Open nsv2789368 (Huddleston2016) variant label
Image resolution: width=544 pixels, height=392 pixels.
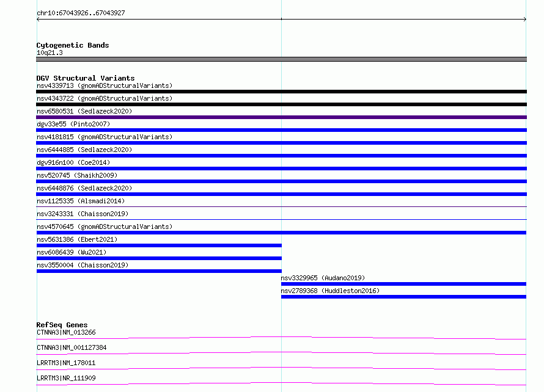pos(330,291)
